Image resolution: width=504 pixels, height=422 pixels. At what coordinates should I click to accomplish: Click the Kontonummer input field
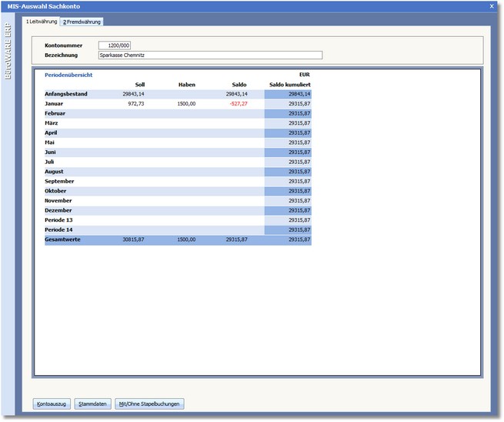pos(115,45)
